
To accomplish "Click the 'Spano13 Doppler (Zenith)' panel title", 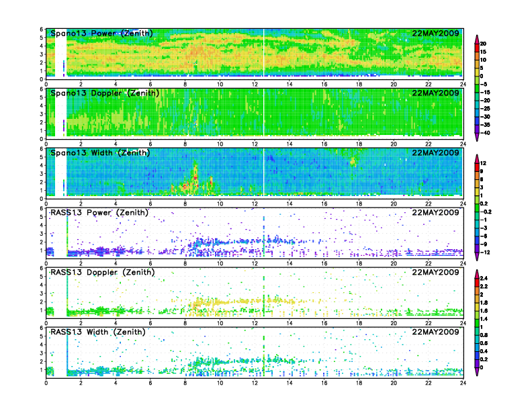I will pyautogui.click(x=105, y=93).
